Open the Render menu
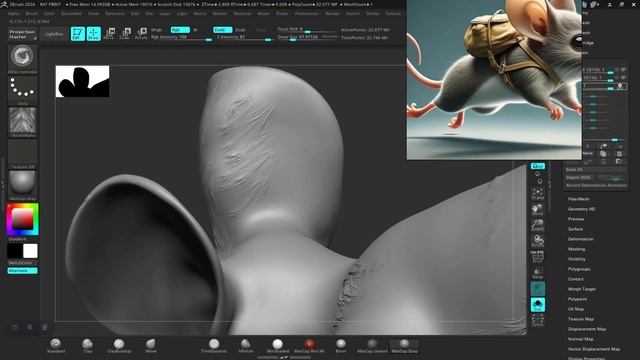The image size is (640, 360). tap(332, 13)
